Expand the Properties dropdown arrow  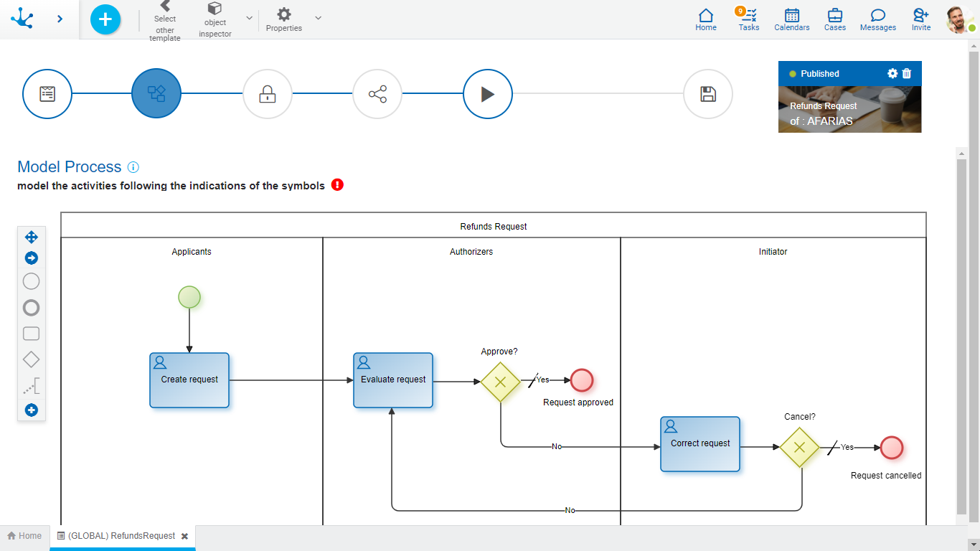point(318,18)
